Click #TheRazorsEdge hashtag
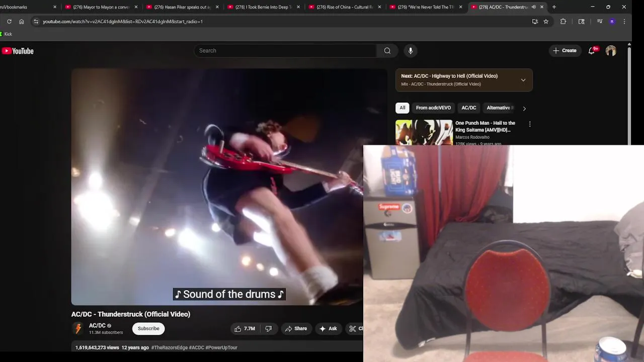The height and width of the screenshot is (362, 644). pos(170,347)
